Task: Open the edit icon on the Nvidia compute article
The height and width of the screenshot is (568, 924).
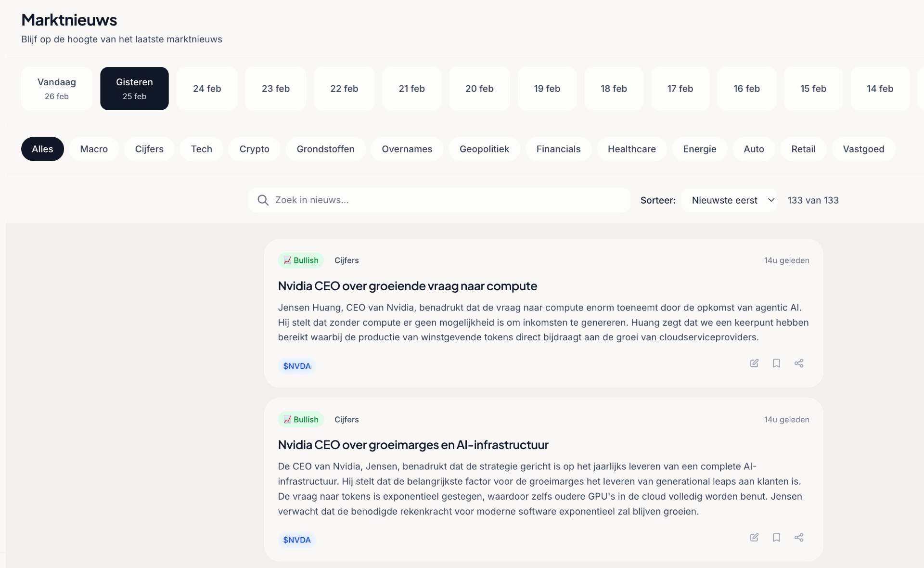Action: point(754,363)
